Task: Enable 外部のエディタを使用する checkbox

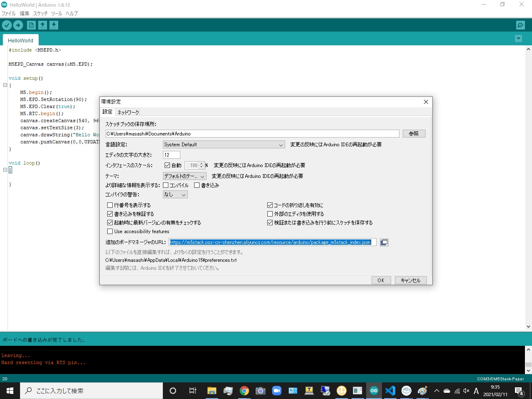Action: (x=270, y=214)
